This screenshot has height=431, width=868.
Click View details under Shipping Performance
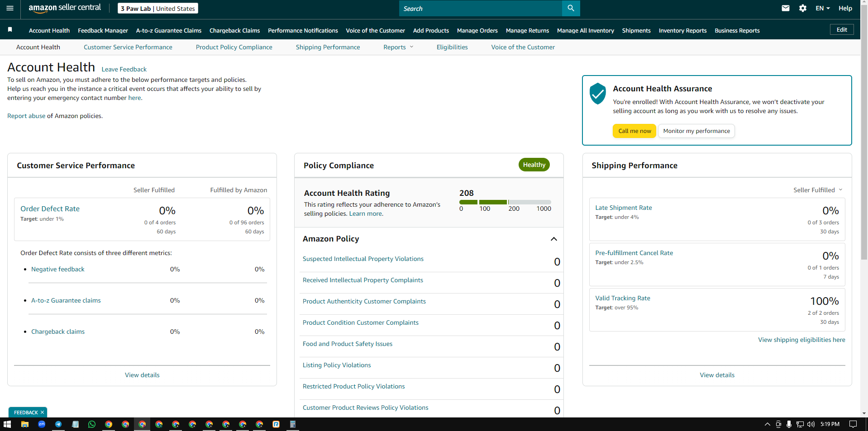pyautogui.click(x=717, y=375)
